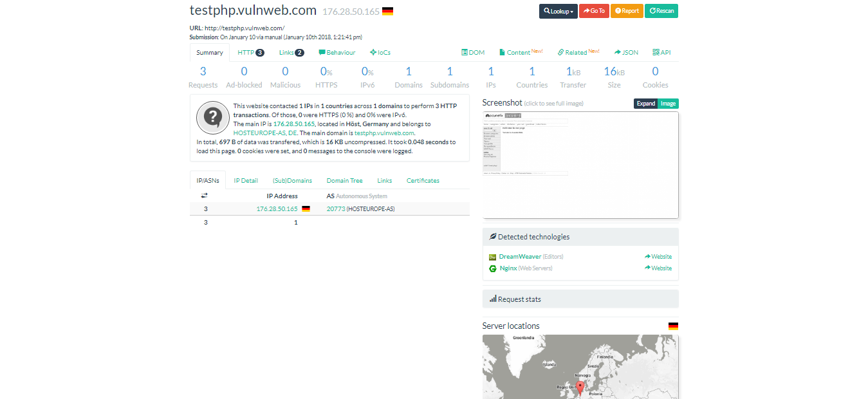Expand the Request stats panel
Screen dimensions: 868x399
tap(580, 299)
